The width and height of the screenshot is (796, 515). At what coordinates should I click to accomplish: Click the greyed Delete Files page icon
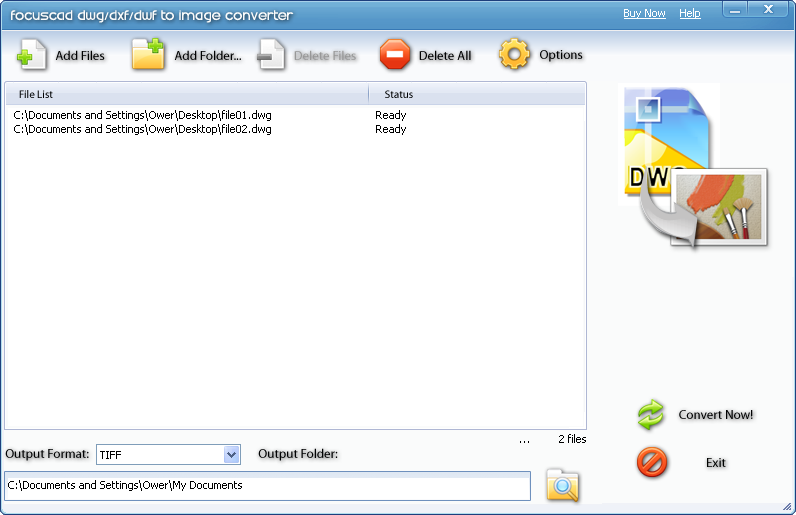point(271,55)
